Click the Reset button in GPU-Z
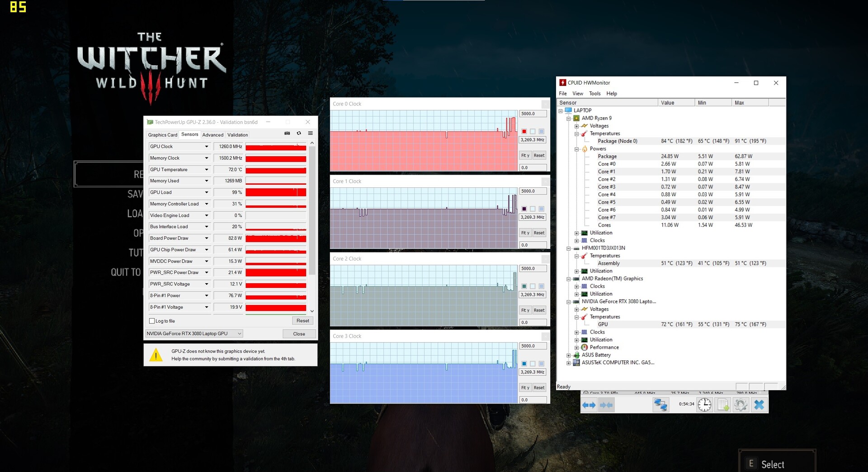The width and height of the screenshot is (868, 472). [x=303, y=321]
